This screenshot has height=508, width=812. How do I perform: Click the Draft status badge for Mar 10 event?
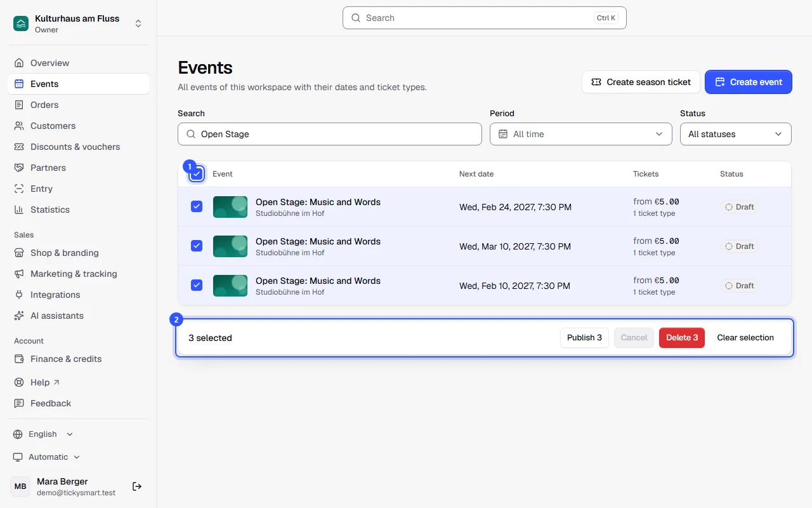click(740, 246)
